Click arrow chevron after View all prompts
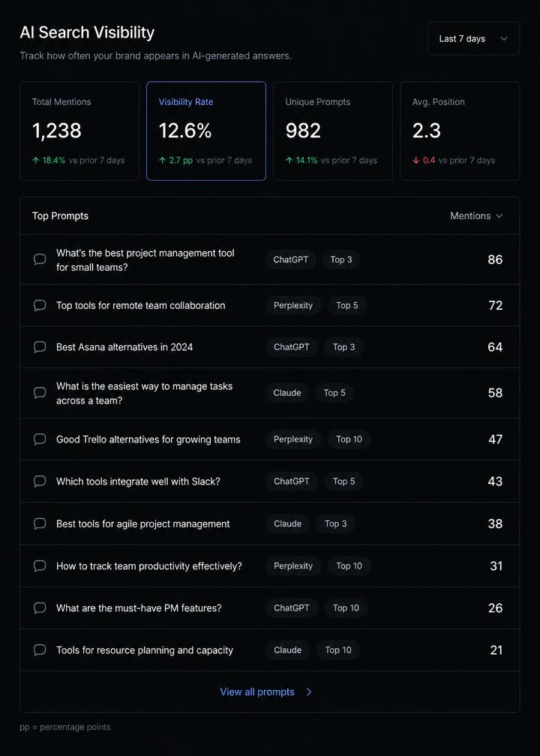This screenshot has width=540, height=756. pos(309,691)
